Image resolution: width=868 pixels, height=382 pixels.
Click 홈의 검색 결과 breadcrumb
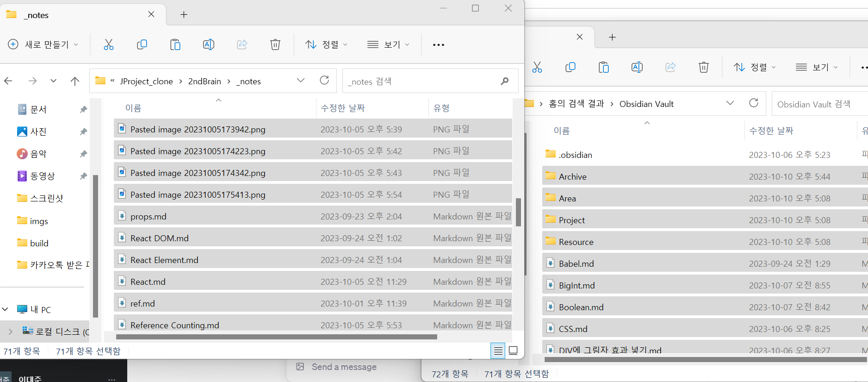pyautogui.click(x=577, y=104)
